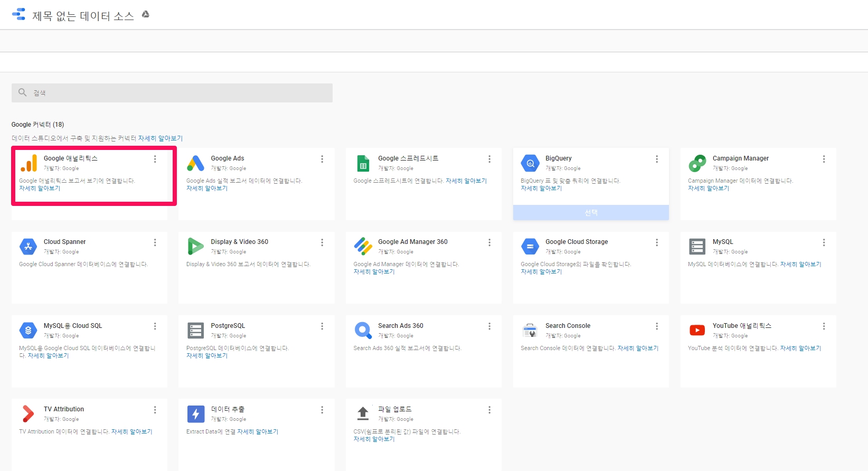868x471 pixels.
Task: Expand three-dot menu on MySQL card
Action: click(x=823, y=242)
